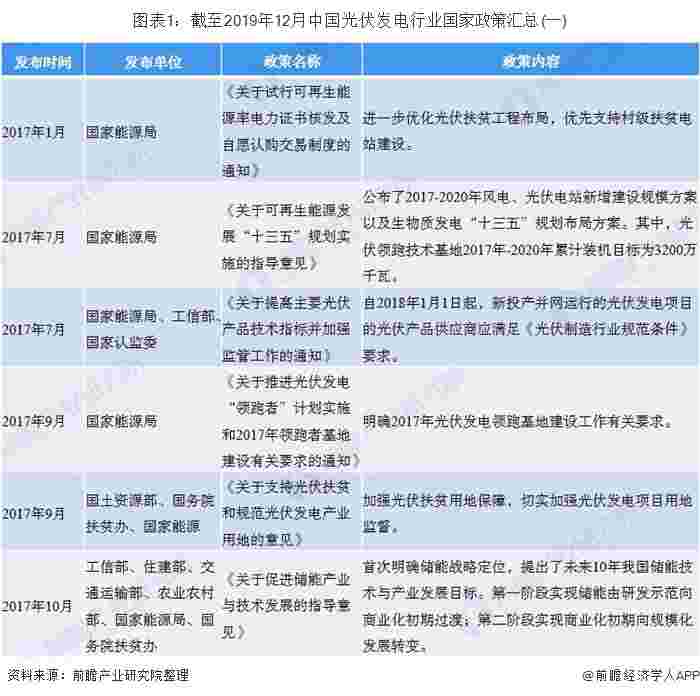700x696 pixels.
Task: Click source note 资料来源：前瞻产业研究院整理
Action: pyautogui.click(x=99, y=675)
